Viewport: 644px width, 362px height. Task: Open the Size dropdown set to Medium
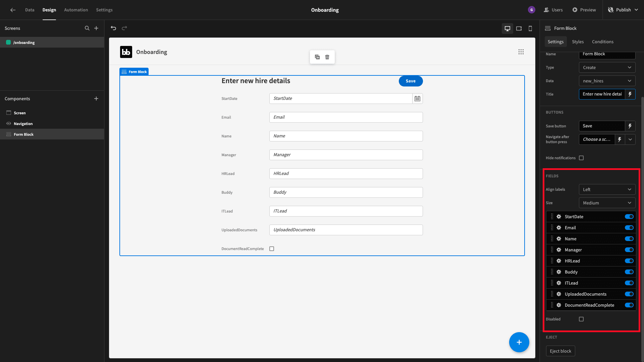click(x=607, y=203)
